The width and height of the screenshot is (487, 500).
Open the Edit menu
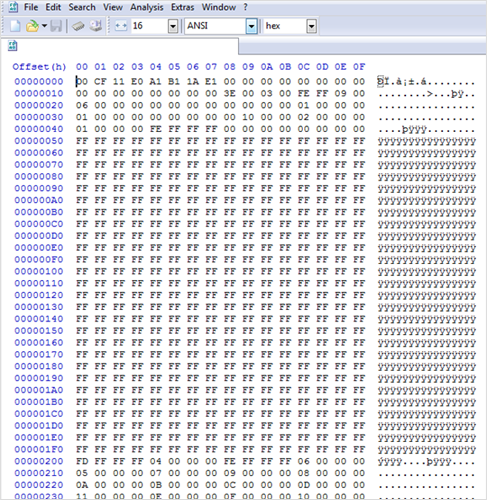[x=53, y=7]
